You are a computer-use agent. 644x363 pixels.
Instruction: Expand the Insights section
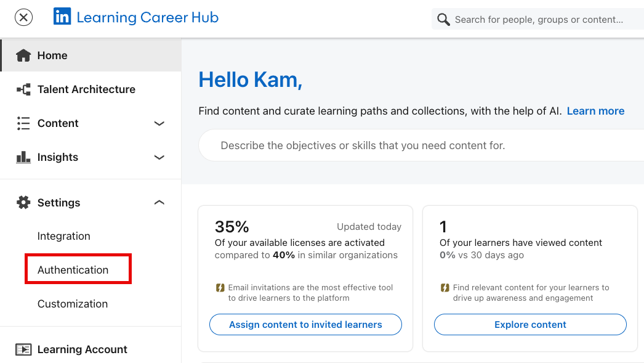coord(159,157)
